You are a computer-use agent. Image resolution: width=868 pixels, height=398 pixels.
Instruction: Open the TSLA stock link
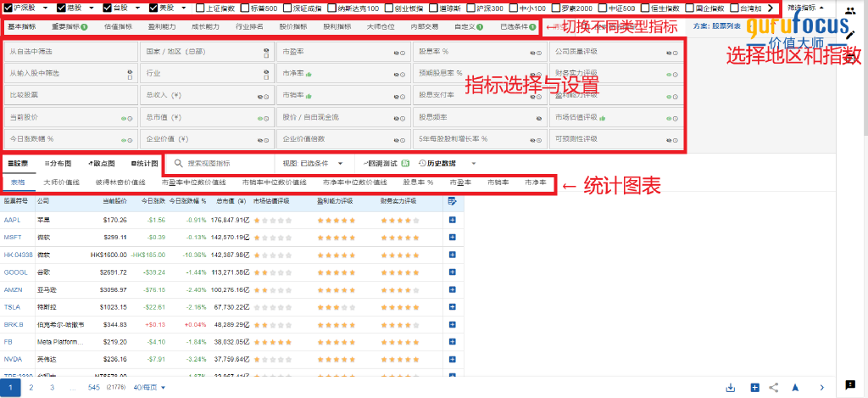[12, 307]
